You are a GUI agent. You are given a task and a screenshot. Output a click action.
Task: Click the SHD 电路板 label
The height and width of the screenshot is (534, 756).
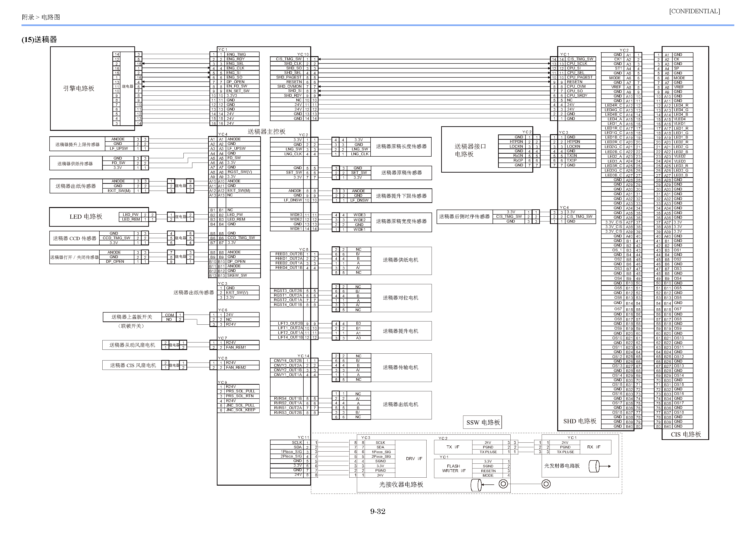click(580, 421)
